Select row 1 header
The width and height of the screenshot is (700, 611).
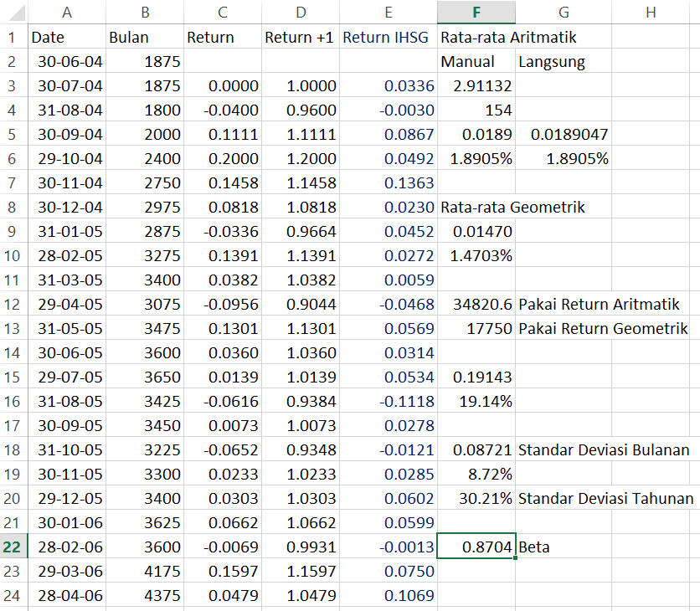click(x=13, y=38)
